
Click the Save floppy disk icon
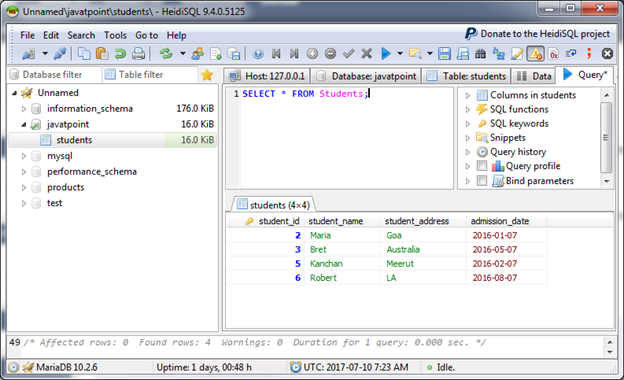[444, 53]
